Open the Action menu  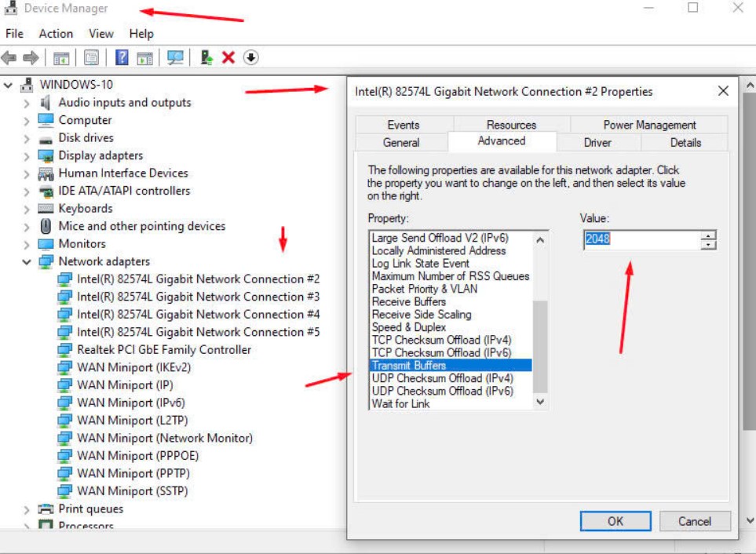pos(56,34)
